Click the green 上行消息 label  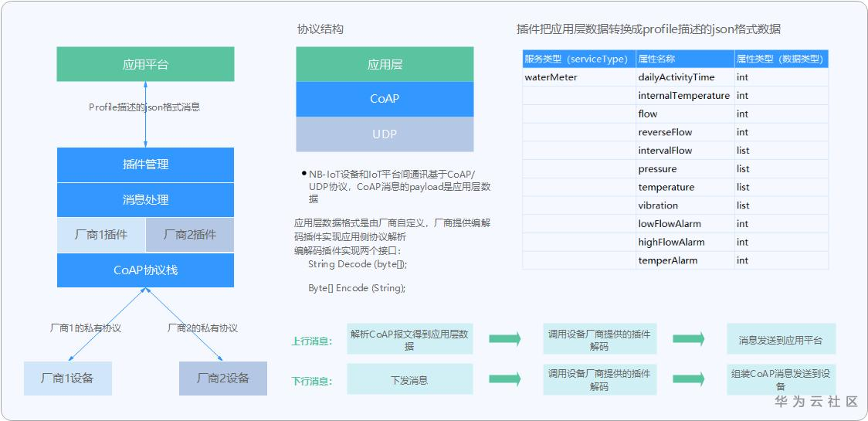coord(312,341)
